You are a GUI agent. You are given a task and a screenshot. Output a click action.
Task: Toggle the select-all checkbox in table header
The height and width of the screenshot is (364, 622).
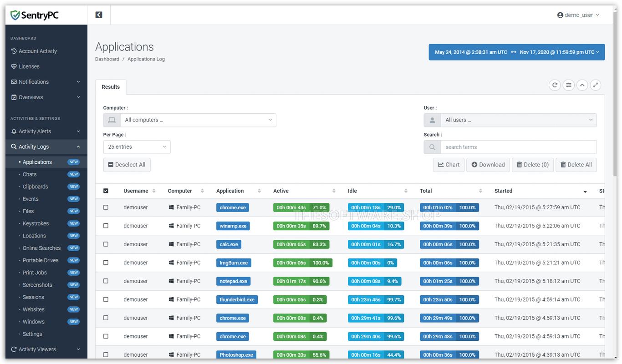coord(106,191)
